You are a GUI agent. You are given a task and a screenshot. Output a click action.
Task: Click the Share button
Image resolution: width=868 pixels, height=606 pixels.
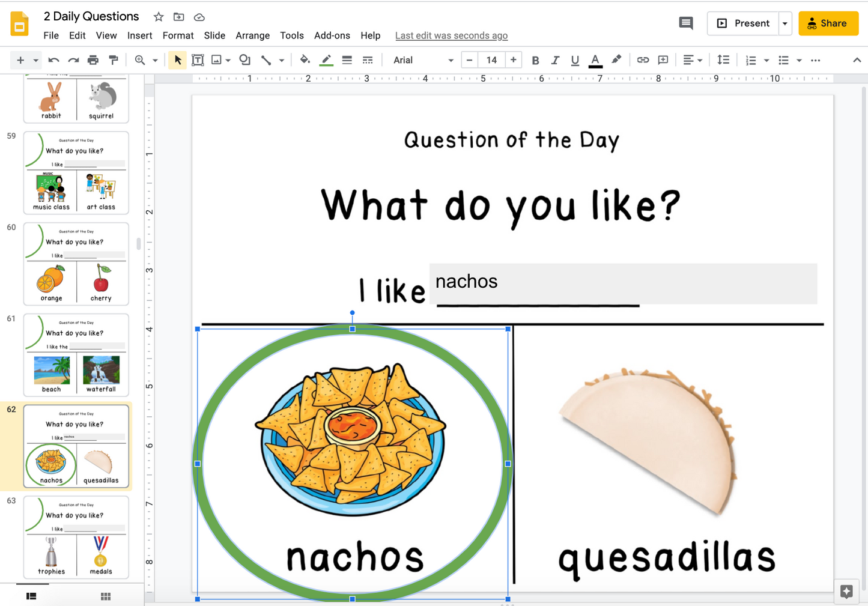tap(828, 23)
